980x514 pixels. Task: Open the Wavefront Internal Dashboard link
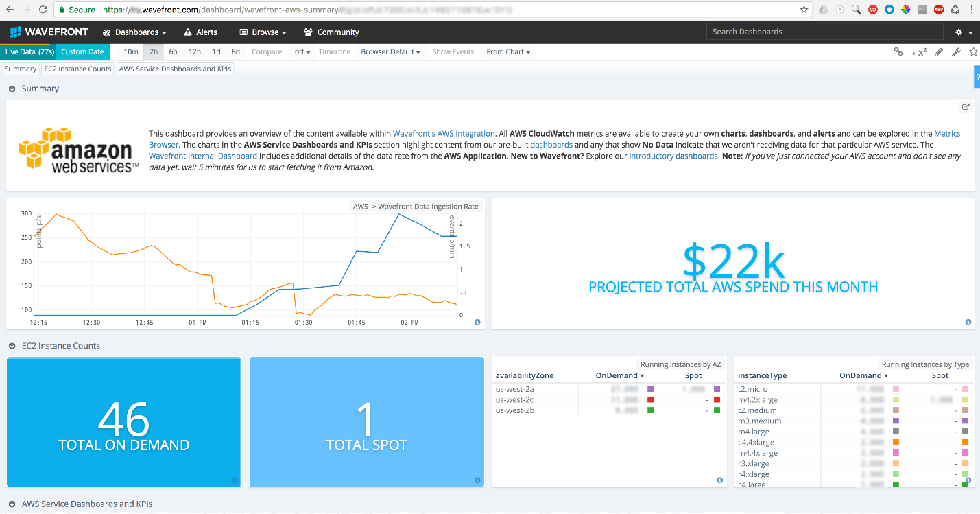[193, 156]
